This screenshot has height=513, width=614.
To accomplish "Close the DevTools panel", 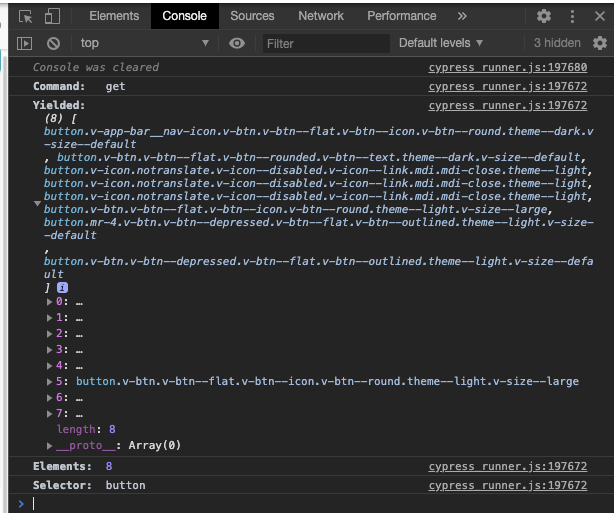I will pos(600,16).
